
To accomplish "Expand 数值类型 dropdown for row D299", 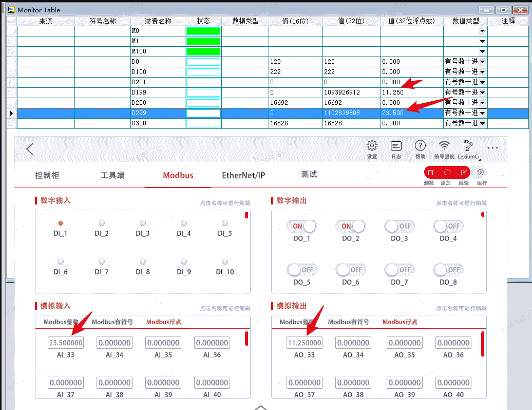I will point(482,113).
